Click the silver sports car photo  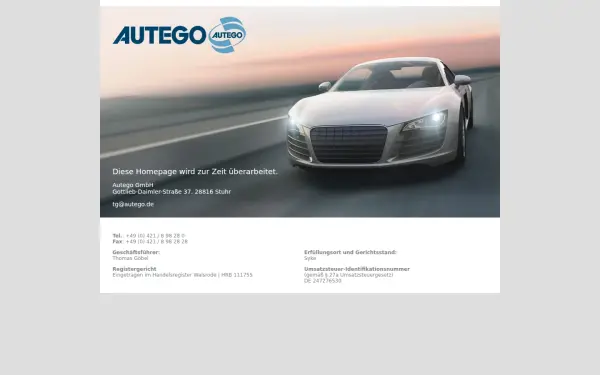[381, 113]
